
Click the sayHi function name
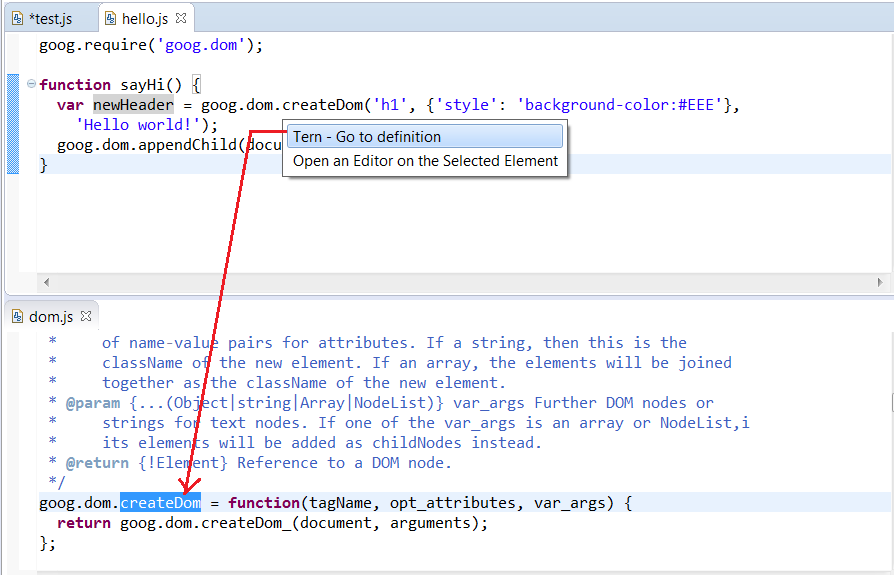point(142,85)
